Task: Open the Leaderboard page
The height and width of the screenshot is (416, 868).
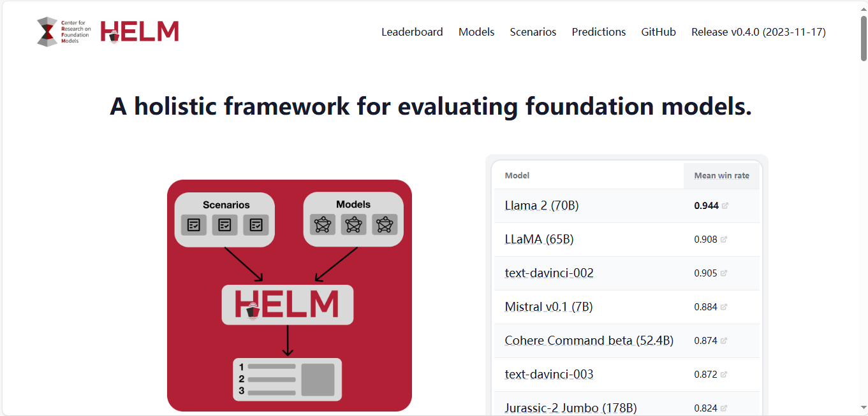Action: (412, 32)
